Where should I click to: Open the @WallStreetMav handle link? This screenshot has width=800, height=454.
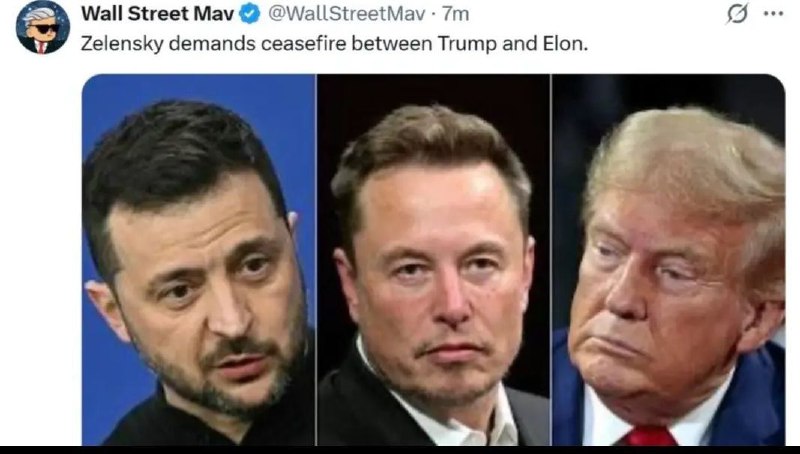(346, 14)
